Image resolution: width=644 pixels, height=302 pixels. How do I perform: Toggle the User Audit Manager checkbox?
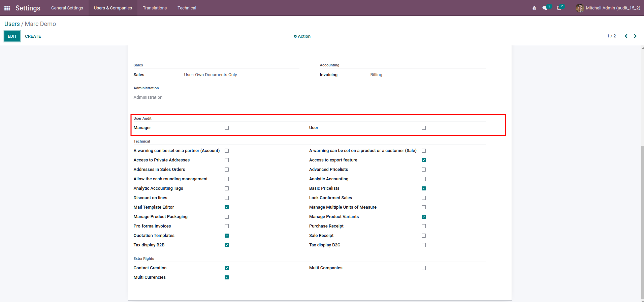pyautogui.click(x=227, y=128)
